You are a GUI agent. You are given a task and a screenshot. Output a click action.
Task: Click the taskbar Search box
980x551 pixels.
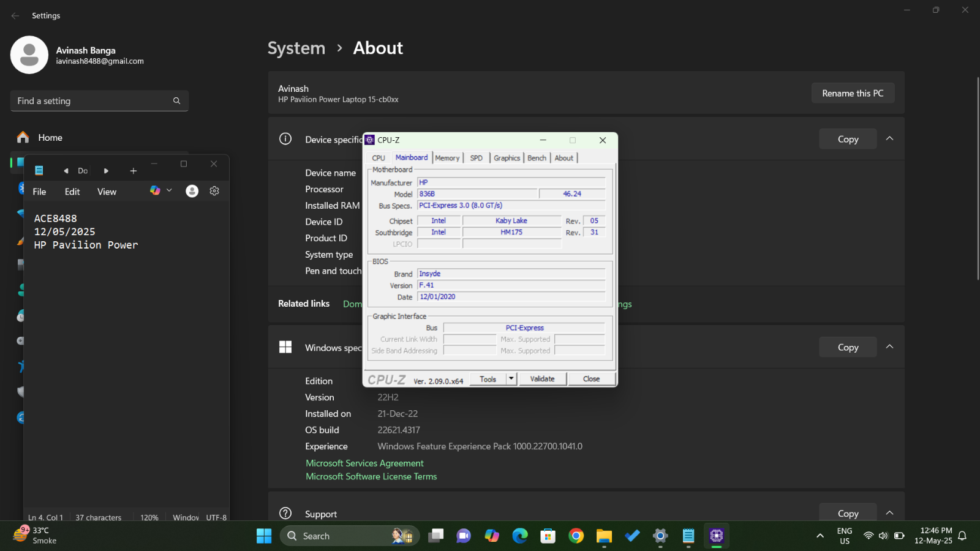(350, 536)
